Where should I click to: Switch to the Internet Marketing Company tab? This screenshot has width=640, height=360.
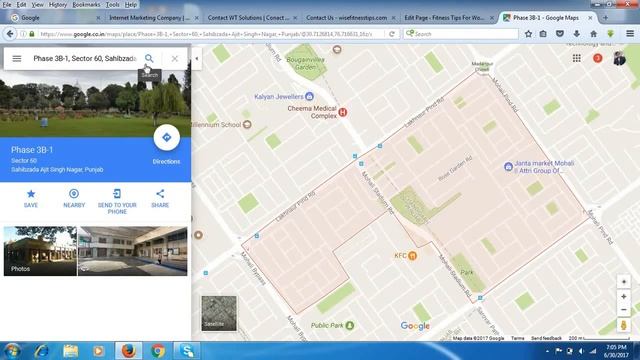[x=152, y=18]
